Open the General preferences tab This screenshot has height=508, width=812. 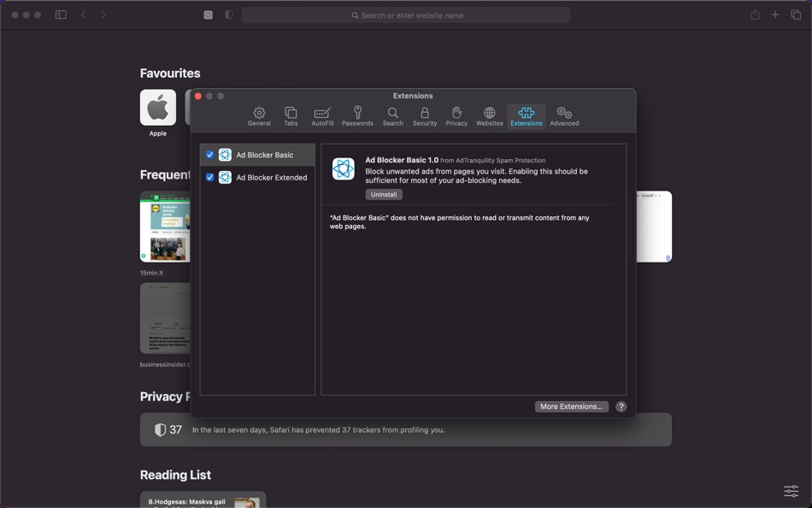(259, 116)
